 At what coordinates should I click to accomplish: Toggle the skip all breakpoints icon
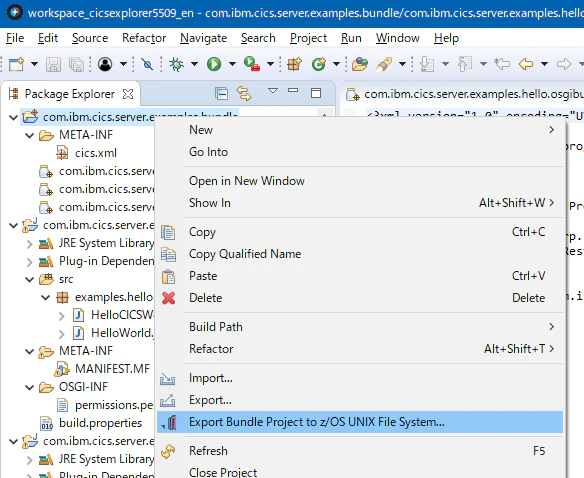(x=147, y=64)
